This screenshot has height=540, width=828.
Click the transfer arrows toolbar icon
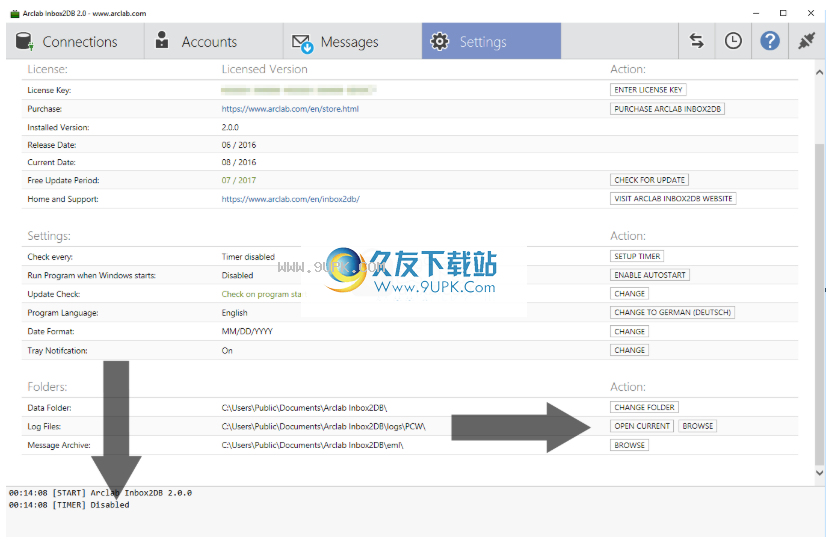tap(697, 41)
